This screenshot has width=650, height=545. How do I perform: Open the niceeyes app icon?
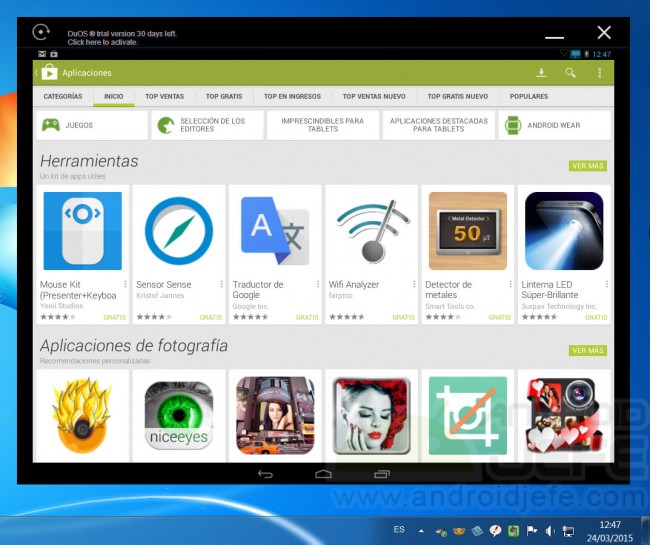pos(179,415)
